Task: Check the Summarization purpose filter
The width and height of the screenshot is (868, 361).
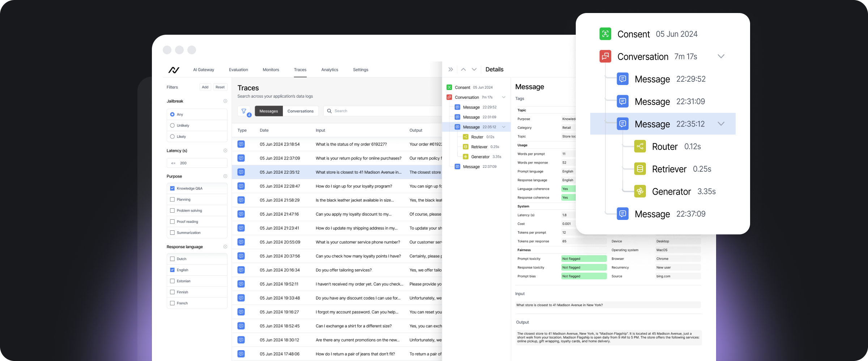Action: tap(172, 233)
